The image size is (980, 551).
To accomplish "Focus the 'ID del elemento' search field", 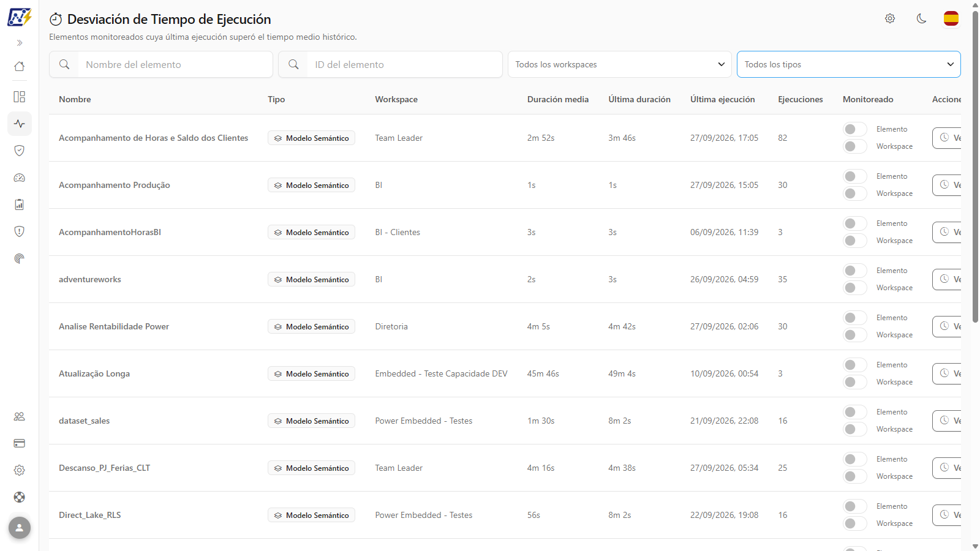I will pos(404,64).
